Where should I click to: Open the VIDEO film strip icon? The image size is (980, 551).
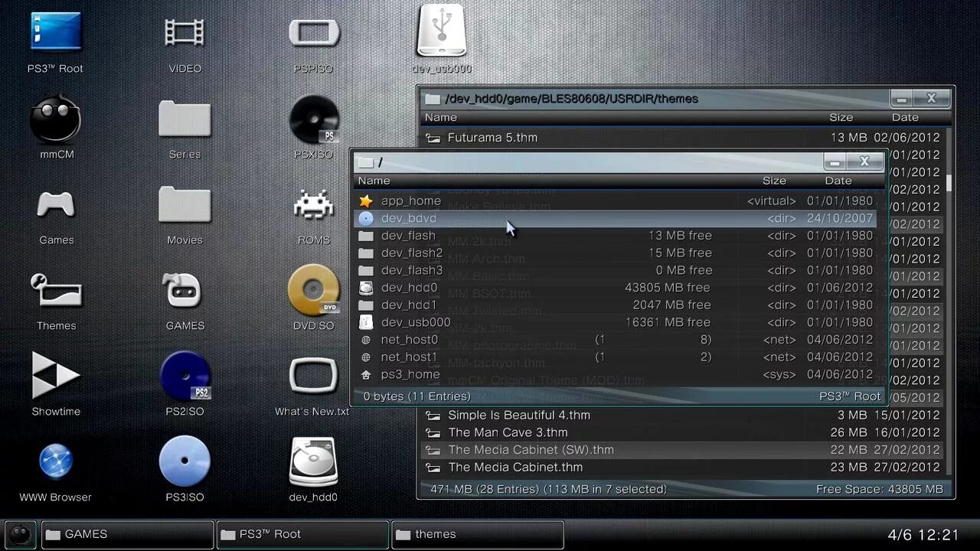click(185, 32)
